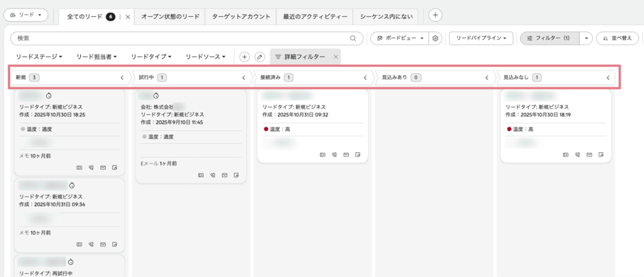Click pencil edit filters icon
Screen dimensions: 644x277
(260, 57)
